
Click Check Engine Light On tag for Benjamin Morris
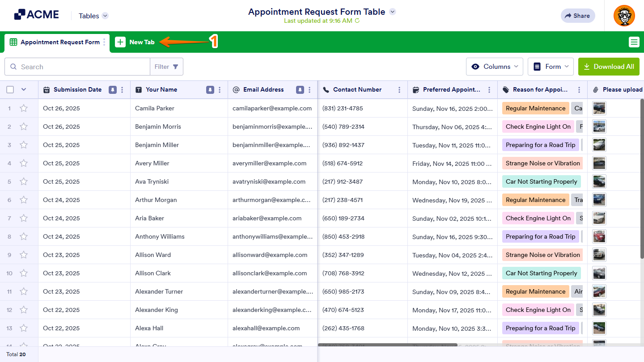[538, 126]
